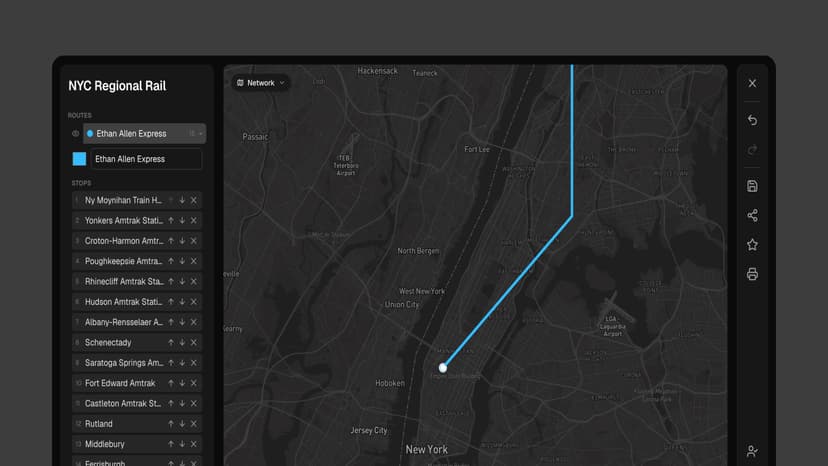Pick the blue route color swatch
The height and width of the screenshot is (466, 828).
pyautogui.click(x=79, y=159)
